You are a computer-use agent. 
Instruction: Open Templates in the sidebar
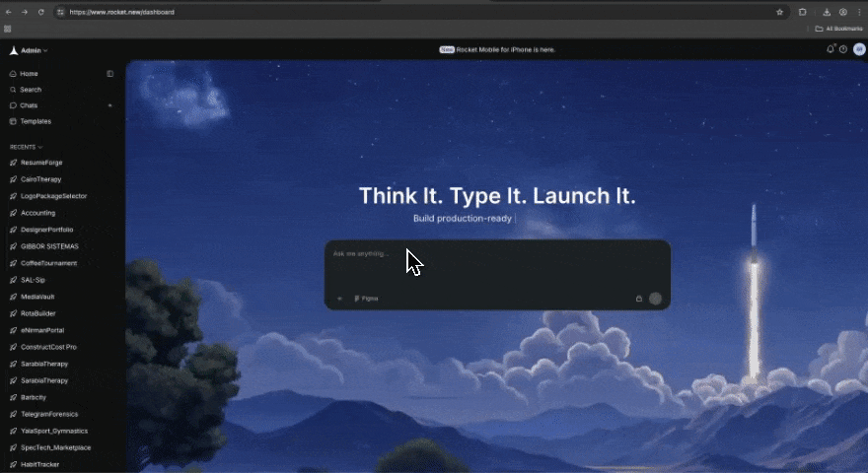36,121
